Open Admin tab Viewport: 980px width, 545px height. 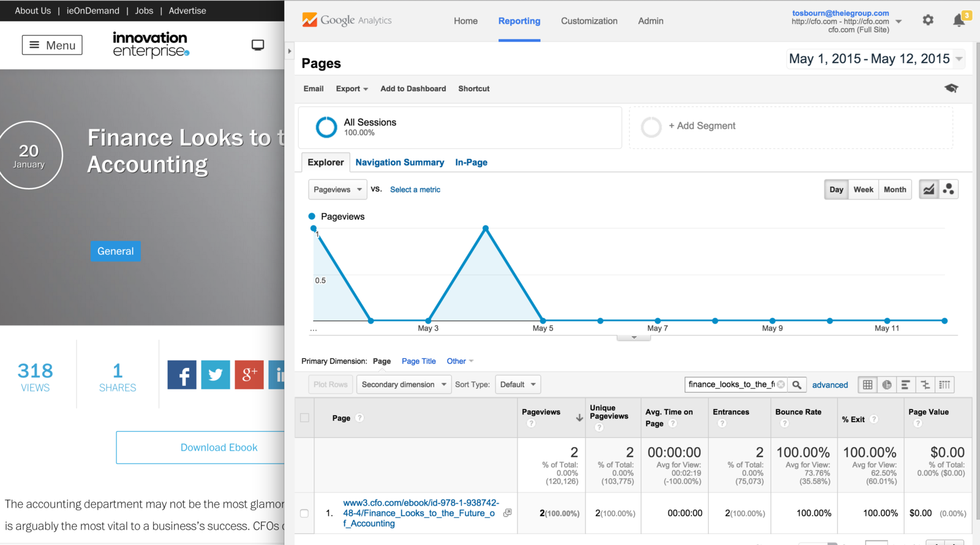[650, 21]
